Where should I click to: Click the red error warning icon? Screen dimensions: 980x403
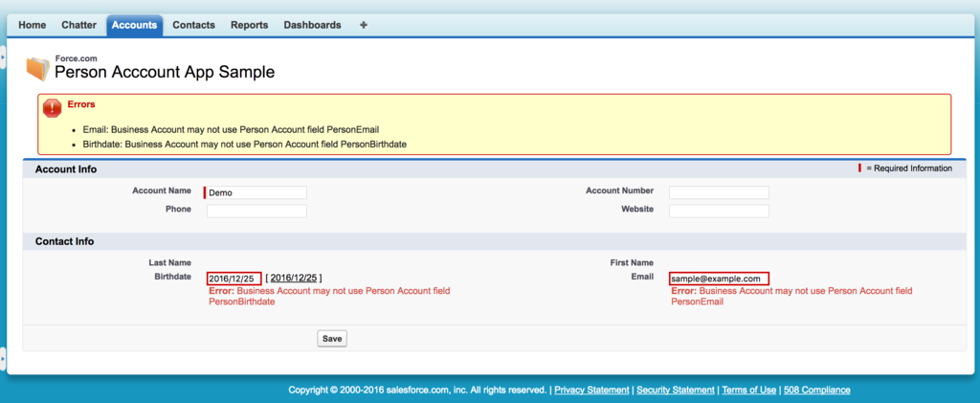click(x=52, y=108)
